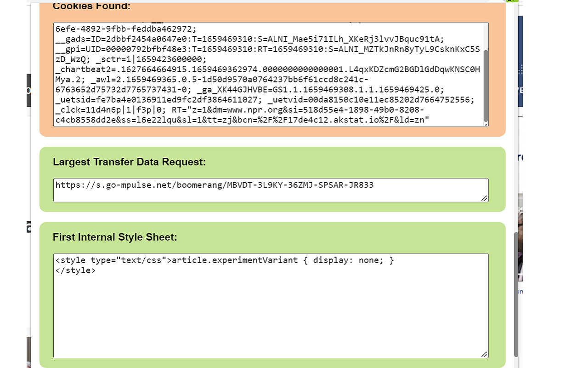Click resize grip of Largest Transfer Data box
This screenshot has width=588, height=368.
pyautogui.click(x=484, y=198)
